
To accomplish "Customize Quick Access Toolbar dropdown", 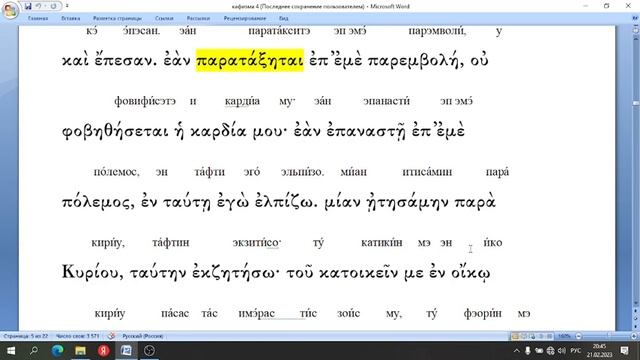I will click(67, 6).
